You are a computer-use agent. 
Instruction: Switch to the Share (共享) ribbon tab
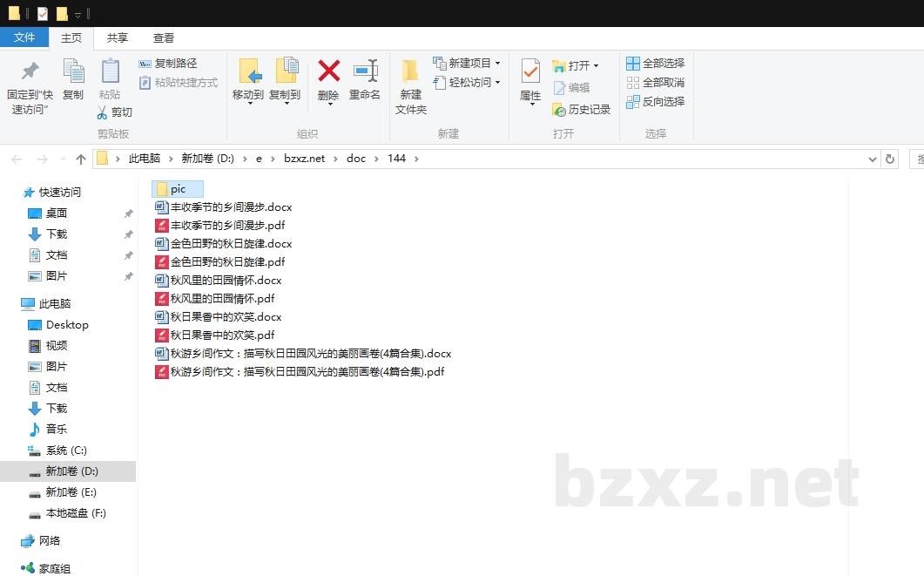point(118,37)
